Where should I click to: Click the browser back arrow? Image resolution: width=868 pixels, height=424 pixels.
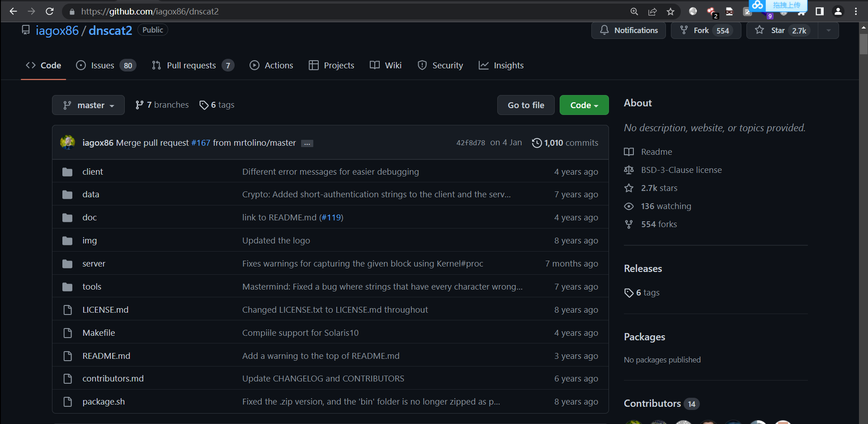click(x=13, y=11)
